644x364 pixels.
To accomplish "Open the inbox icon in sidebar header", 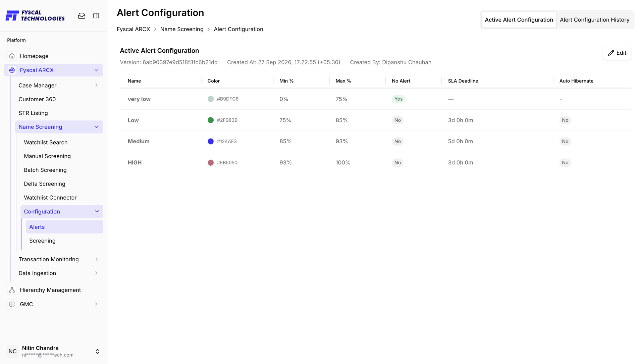I will coord(82,16).
